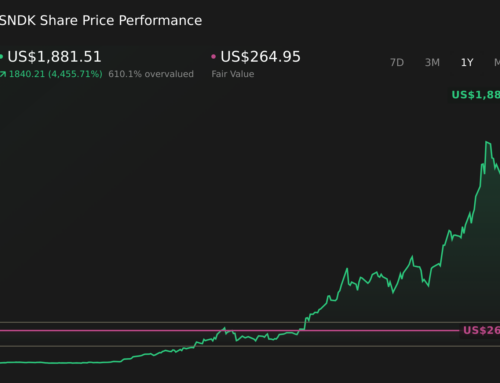Switch chart to 3M range
This screenshot has width=500, height=383.
[x=432, y=62]
